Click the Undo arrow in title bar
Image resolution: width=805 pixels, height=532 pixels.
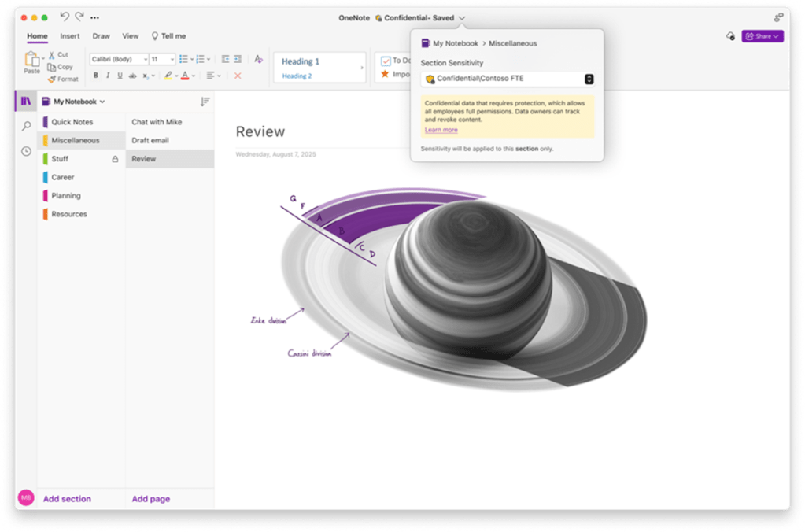pyautogui.click(x=65, y=17)
